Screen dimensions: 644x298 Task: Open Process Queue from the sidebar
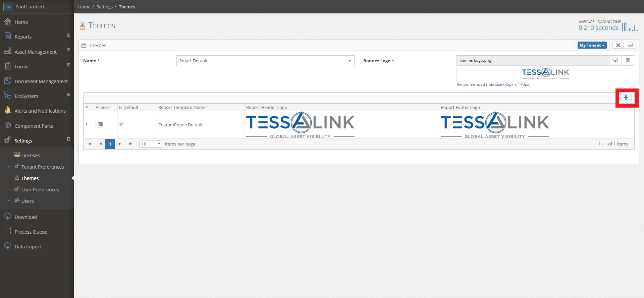pos(31,232)
